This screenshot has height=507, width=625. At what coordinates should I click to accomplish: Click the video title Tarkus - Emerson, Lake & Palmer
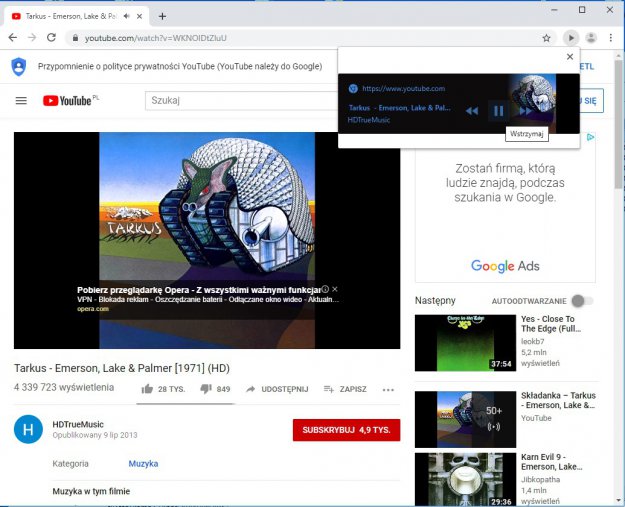click(x=122, y=368)
